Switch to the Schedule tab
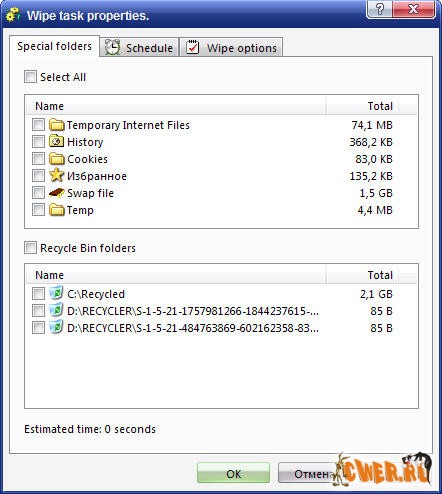442x494 pixels. (x=139, y=47)
